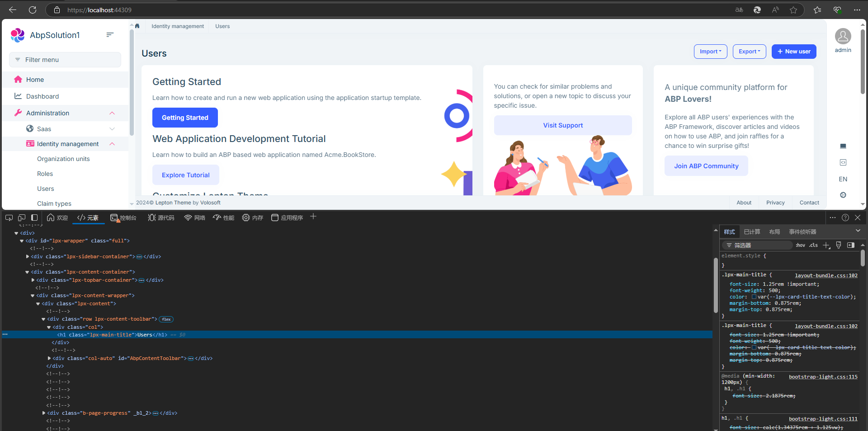
Task: Toggle the .cls class editor
Action: (813, 245)
